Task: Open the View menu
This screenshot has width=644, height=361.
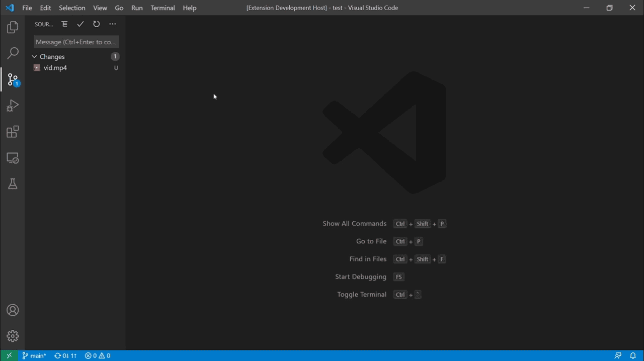Action: [x=100, y=8]
